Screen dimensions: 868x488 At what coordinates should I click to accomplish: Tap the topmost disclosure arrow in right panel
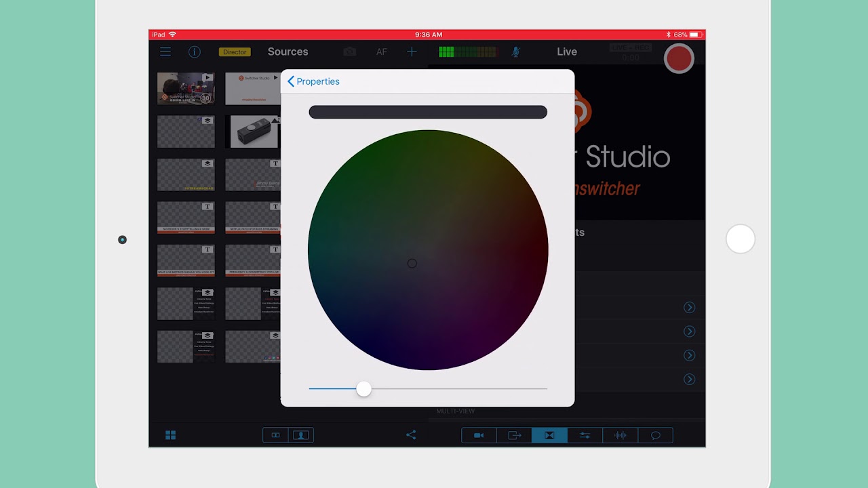point(690,308)
